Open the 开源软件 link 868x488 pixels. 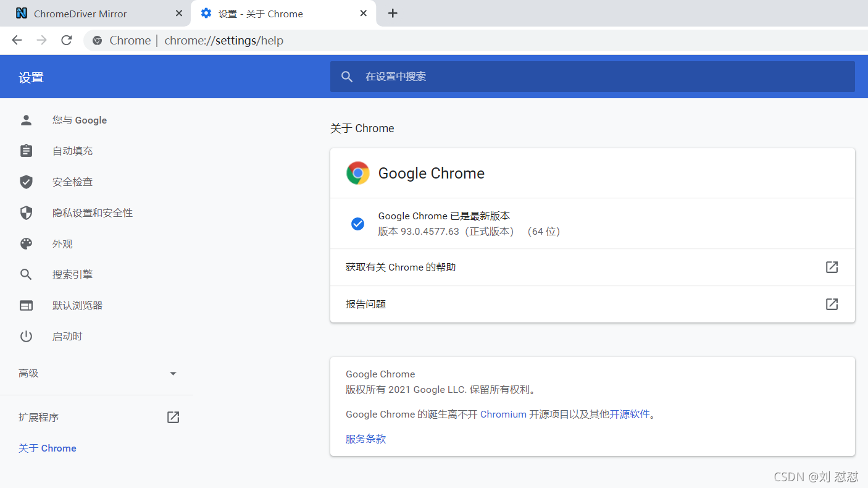click(630, 414)
